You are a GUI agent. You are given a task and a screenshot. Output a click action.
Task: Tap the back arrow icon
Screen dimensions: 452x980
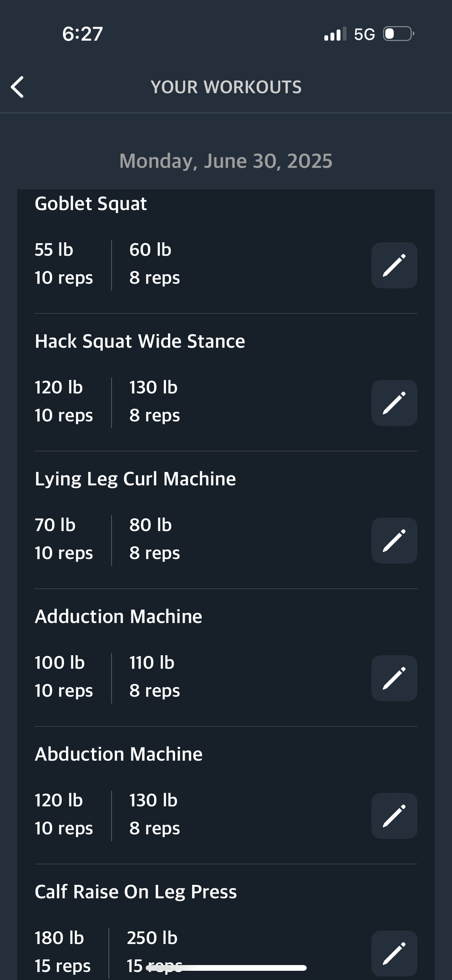click(x=17, y=87)
